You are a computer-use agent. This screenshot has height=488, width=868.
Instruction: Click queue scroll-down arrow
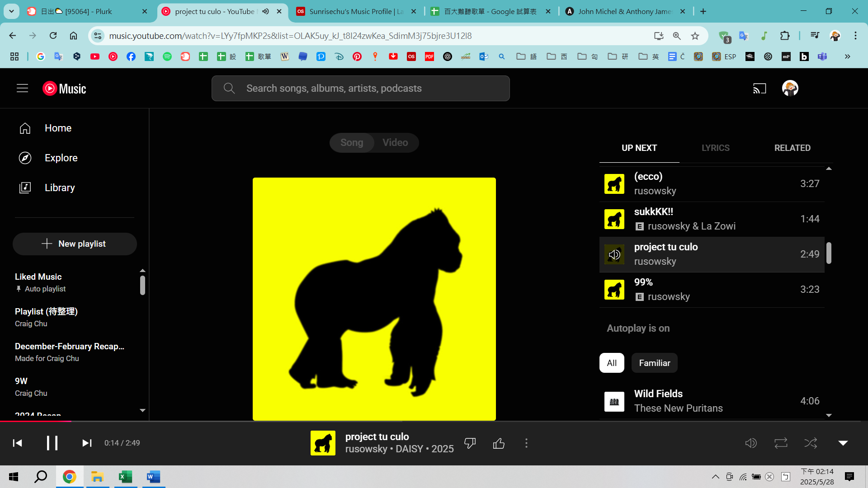pyautogui.click(x=829, y=415)
